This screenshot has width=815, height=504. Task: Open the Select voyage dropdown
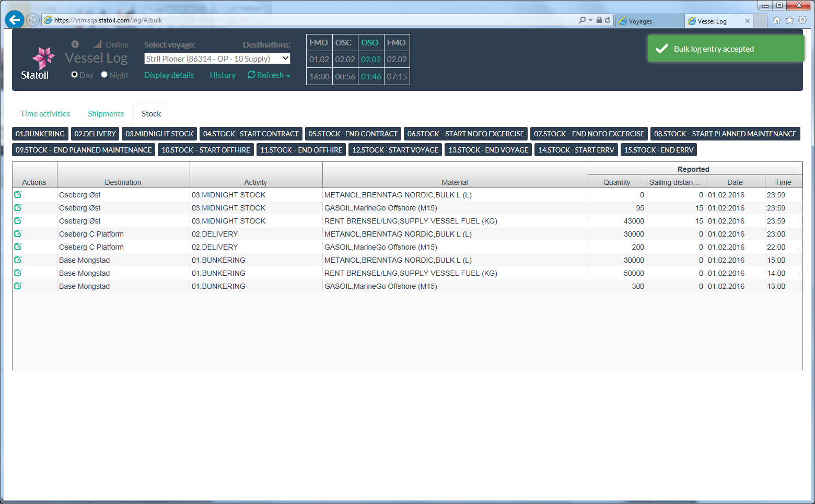tap(217, 58)
